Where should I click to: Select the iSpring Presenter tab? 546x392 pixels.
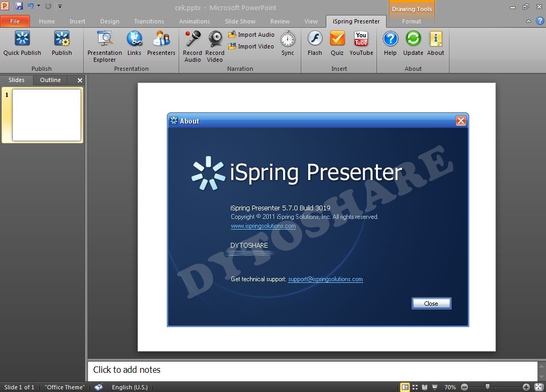[x=356, y=21]
